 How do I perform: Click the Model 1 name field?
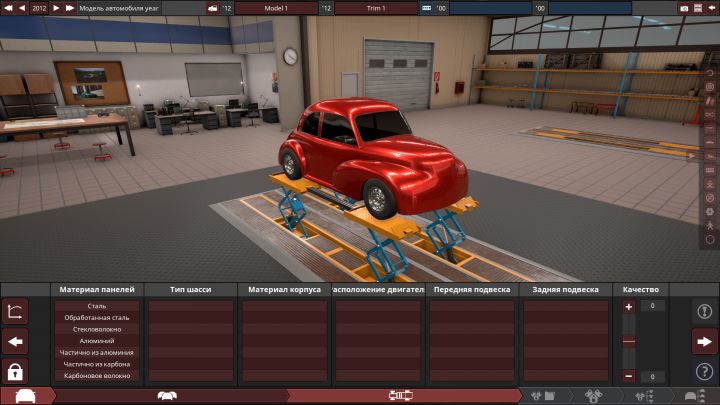pyautogui.click(x=276, y=7)
